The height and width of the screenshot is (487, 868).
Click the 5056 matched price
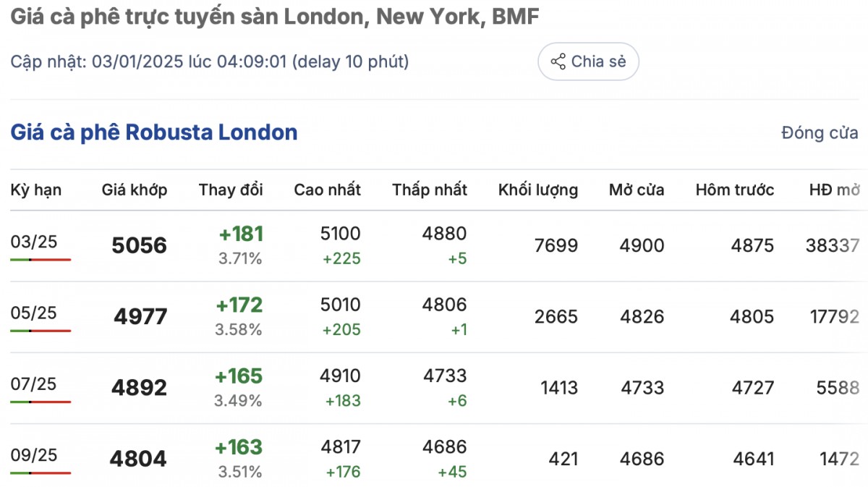(139, 246)
